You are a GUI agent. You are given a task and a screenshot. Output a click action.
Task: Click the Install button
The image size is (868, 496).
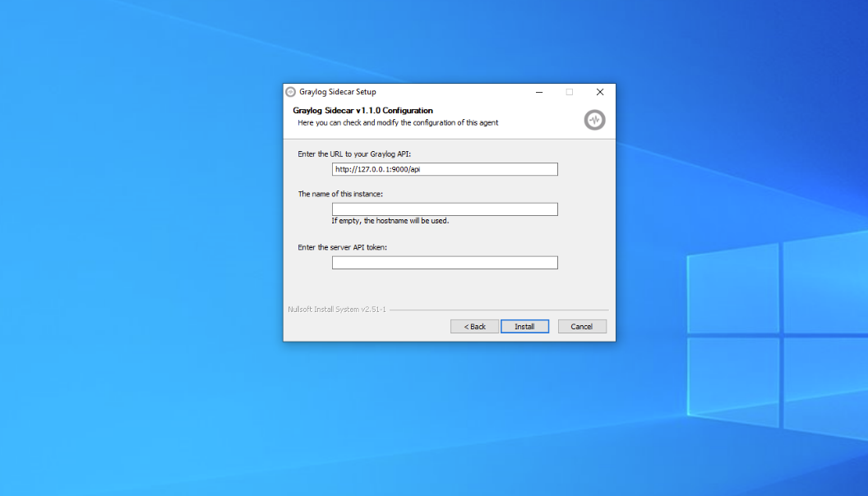(x=524, y=326)
